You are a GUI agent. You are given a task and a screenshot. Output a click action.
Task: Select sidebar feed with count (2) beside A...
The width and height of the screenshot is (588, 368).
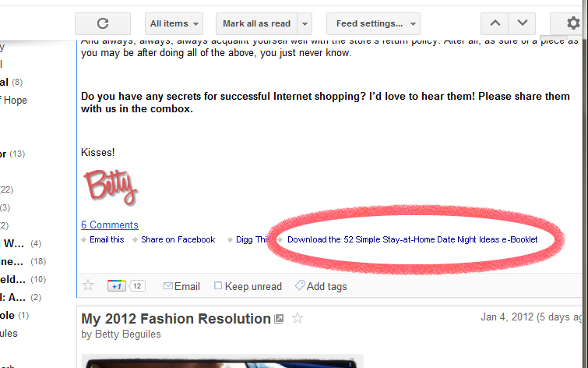20,297
